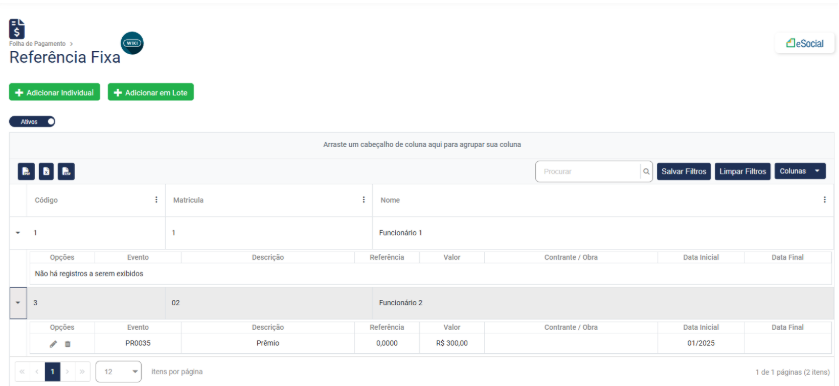Click the search magnifier icon
This screenshot has height=386, width=839.
pyautogui.click(x=646, y=172)
